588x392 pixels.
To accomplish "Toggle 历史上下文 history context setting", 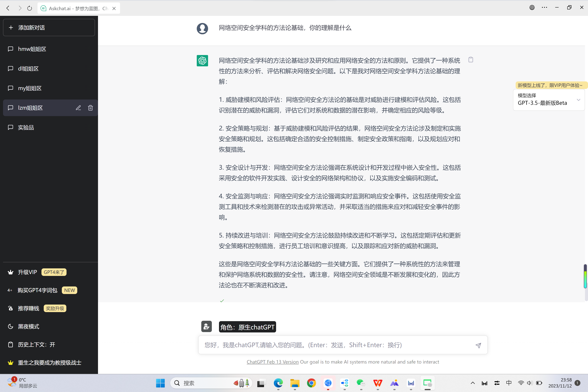I will pyautogui.click(x=36, y=345).
